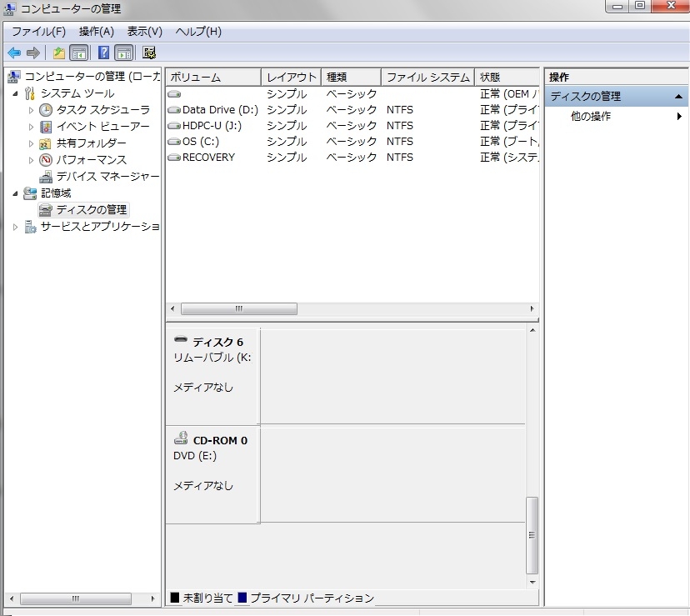Expand the パフォーマンス node
The width and height of the screenshot is (690, 616).
click(x=31, y=160)
